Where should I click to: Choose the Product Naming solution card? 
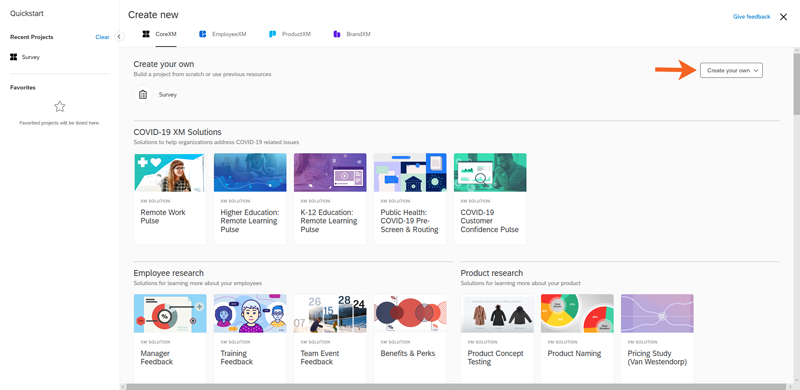click(577, 338)
